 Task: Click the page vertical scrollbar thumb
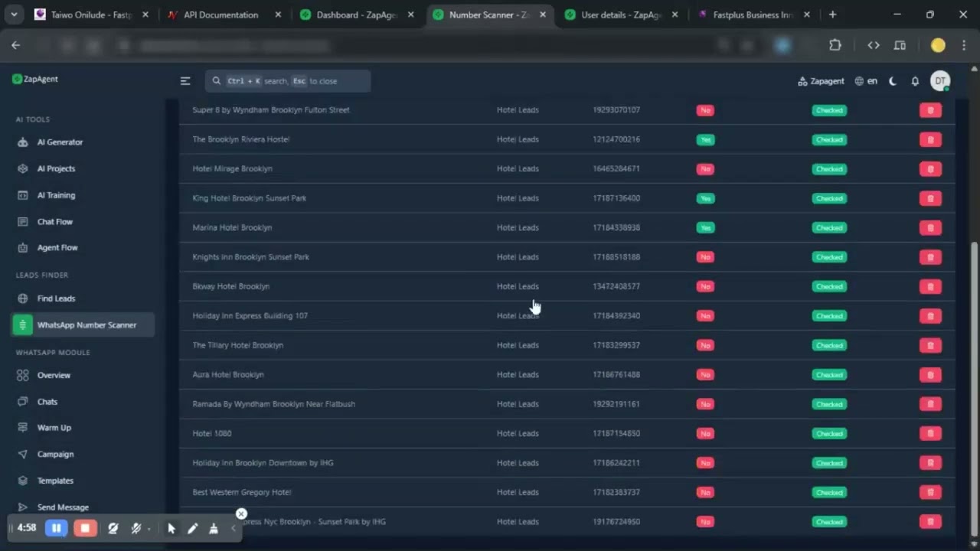click(x=974, y=390)
